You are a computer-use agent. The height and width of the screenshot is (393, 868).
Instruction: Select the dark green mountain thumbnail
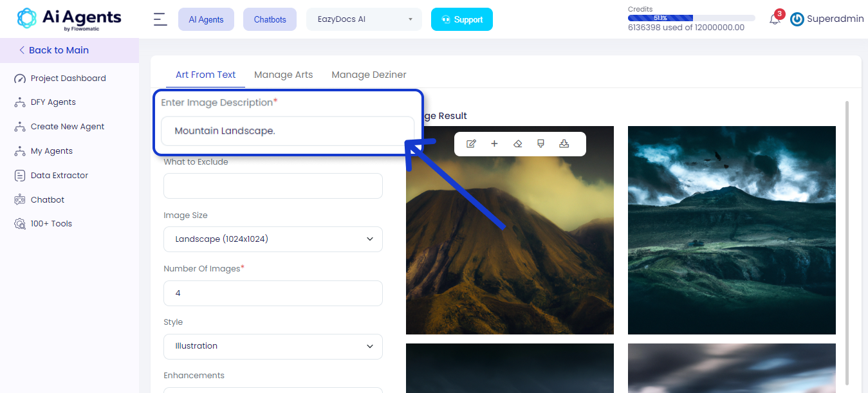[x=732, y=230]
